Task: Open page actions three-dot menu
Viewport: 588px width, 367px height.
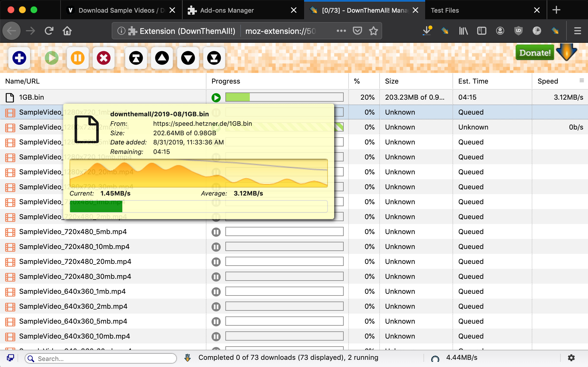Action: point(341,31)
